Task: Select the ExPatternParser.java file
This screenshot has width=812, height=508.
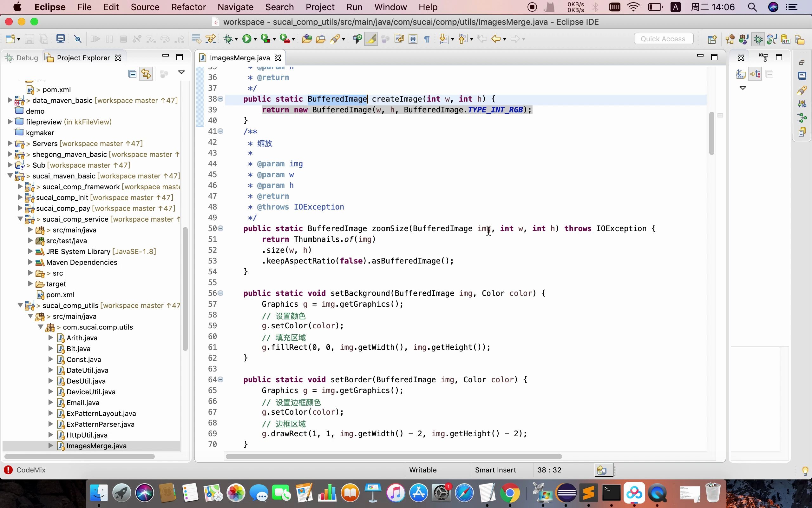Action: pyautogui.click(x=100, y=424)
